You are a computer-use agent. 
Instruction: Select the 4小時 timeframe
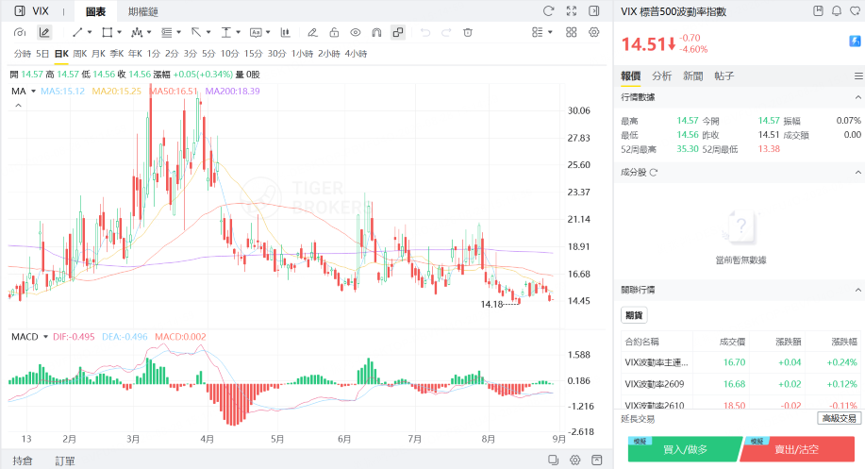[356, 54]
